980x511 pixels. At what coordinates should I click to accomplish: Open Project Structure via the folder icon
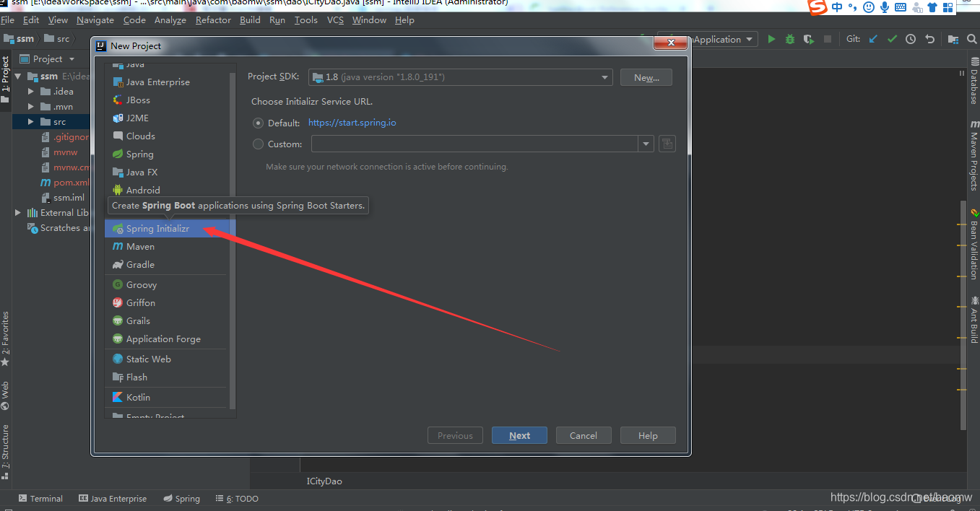tap(953, 39)
